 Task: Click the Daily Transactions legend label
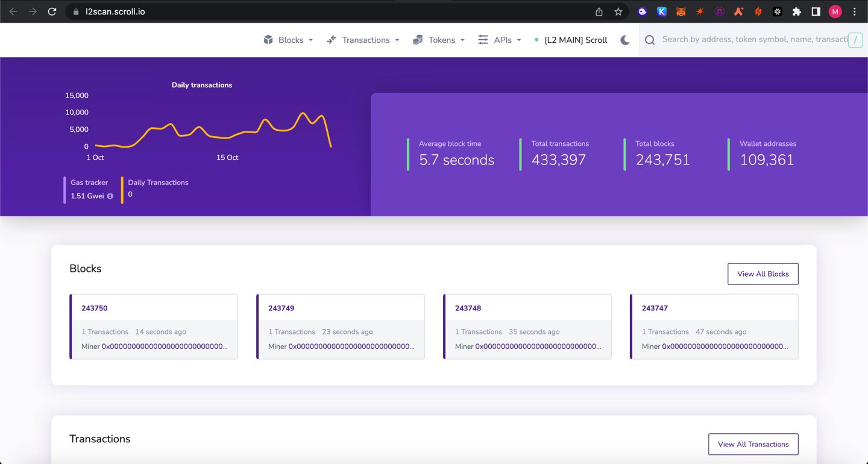(x=158, y=183)
